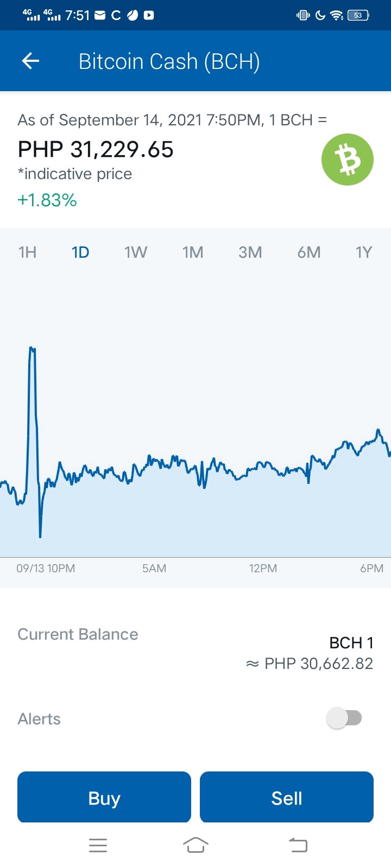The image size is (391, 868).
Task: Open the Android recent apps menu icon
Action: pos(98,845)
